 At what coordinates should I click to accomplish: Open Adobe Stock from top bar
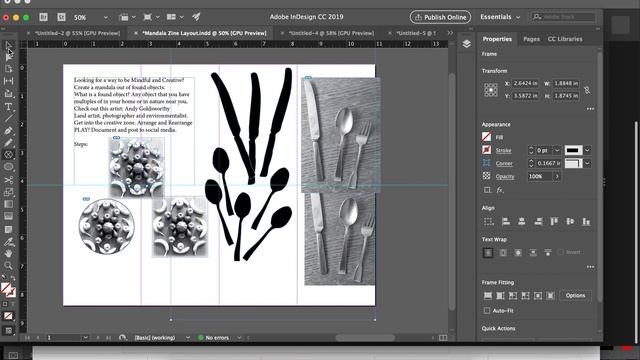(61, 17)
